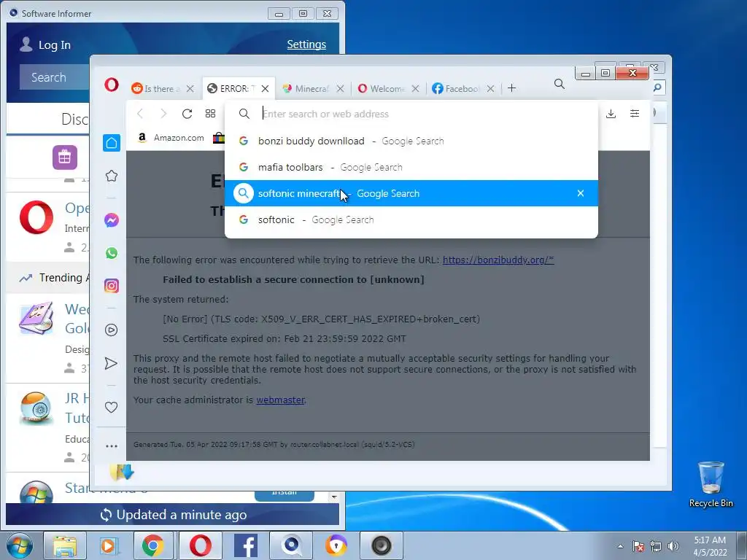Open Opera Easy Setup icon
This screenshot has height=560, width=747.
click(635, 113)
